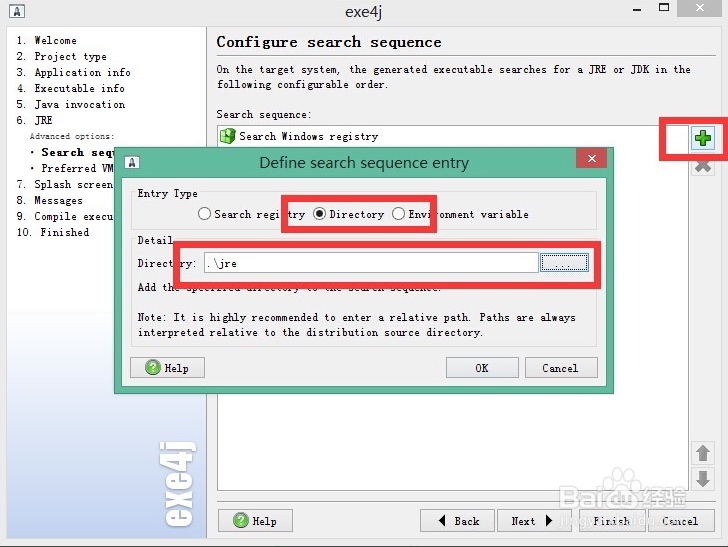Move entry down with the down arrow

tap(702, 478)
